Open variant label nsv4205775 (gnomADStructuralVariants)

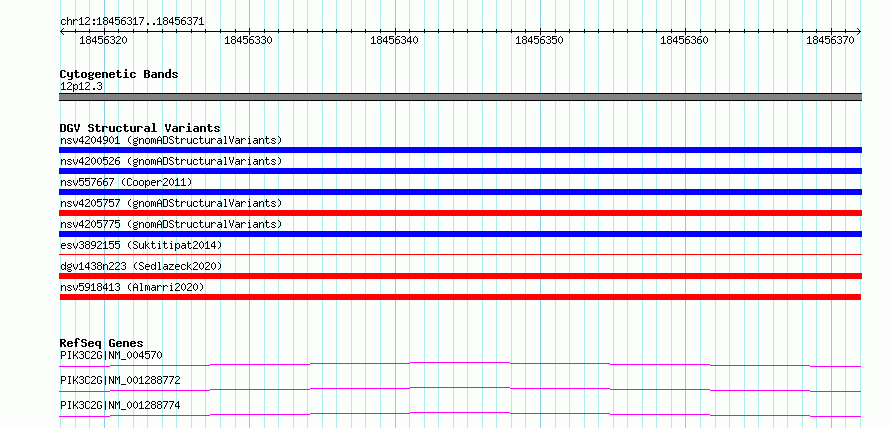pyautogui.click(x=171, y=224)
